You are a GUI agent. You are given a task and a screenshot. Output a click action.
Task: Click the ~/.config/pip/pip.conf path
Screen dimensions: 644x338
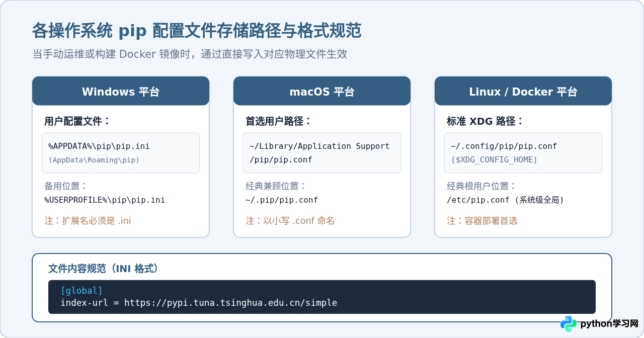[x=504, y=146]
